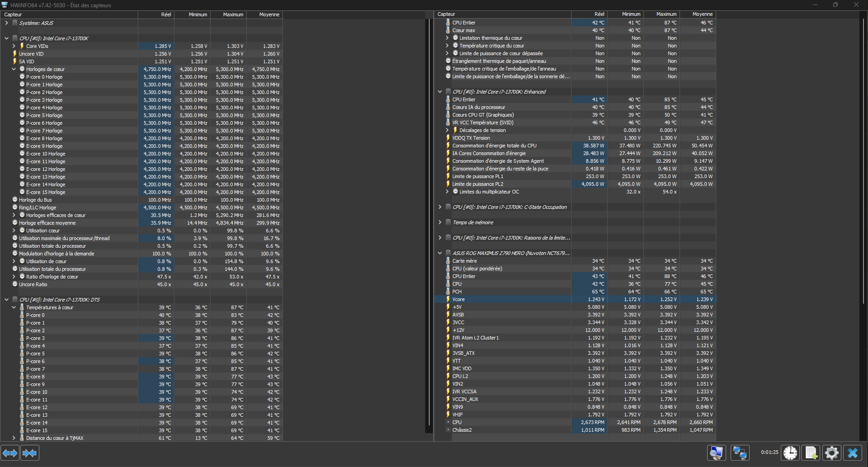868x467 pixels.
Task: Expand the Temps de mémoire section
Action: coord(440,222)
